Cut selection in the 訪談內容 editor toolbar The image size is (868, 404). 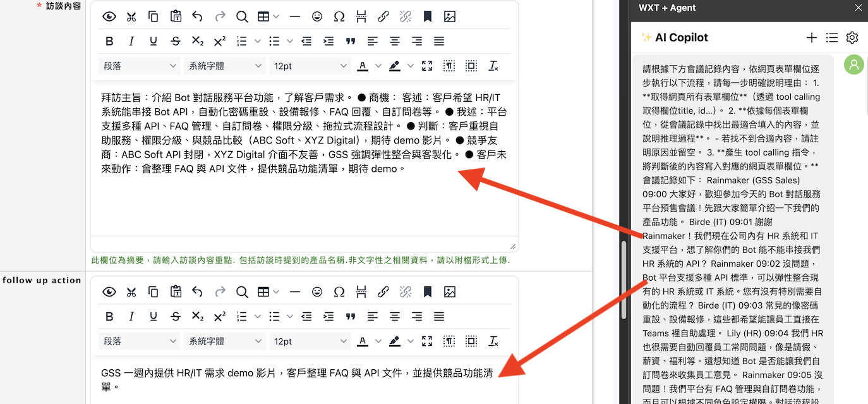pos(131,17)
